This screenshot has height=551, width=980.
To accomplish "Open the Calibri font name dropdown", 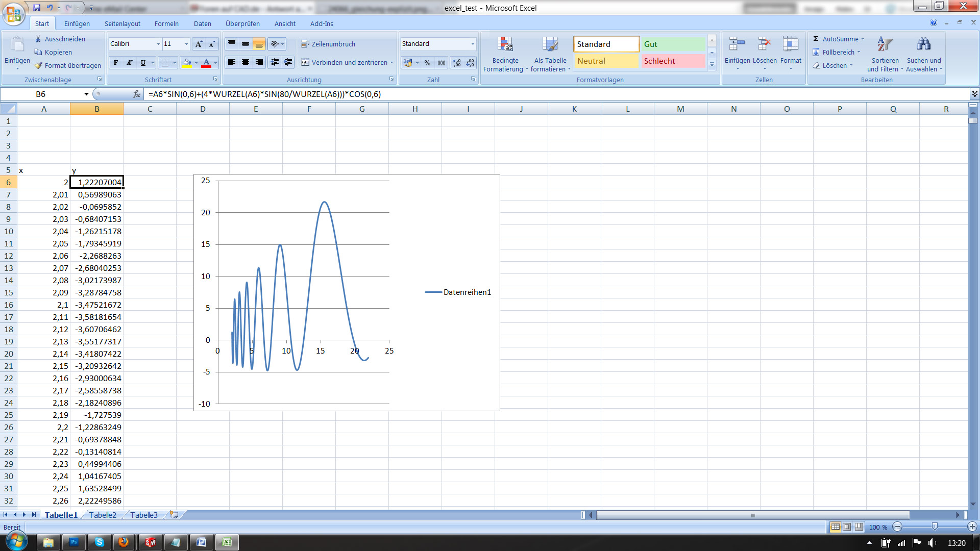I will 158,44.
